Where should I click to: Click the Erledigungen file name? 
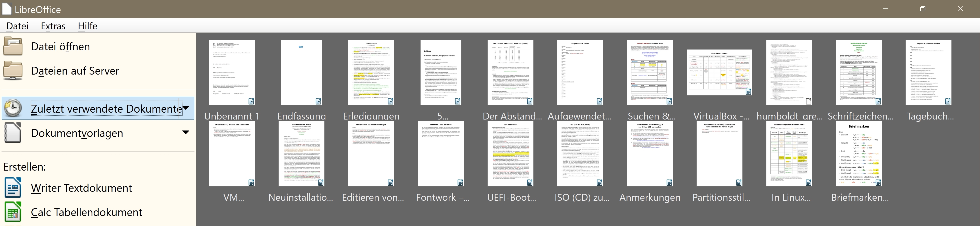click(371, 116)
